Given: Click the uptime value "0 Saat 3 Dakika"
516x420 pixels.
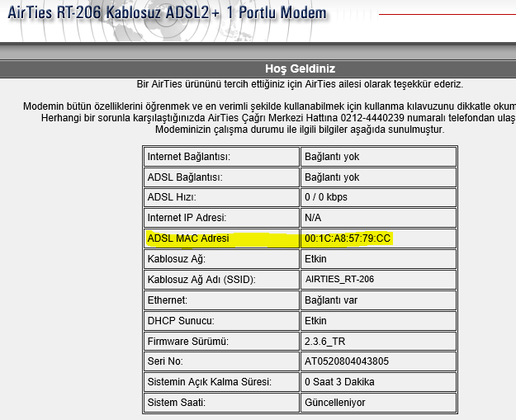Looking at the screenshot, I should click(x=342, y=382).
